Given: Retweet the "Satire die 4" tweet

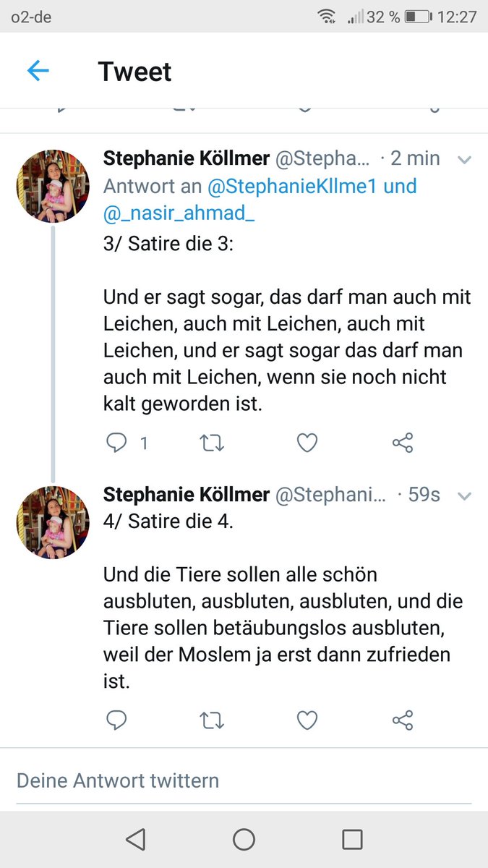Looking at the screenshot, I should tap(211, 720).
